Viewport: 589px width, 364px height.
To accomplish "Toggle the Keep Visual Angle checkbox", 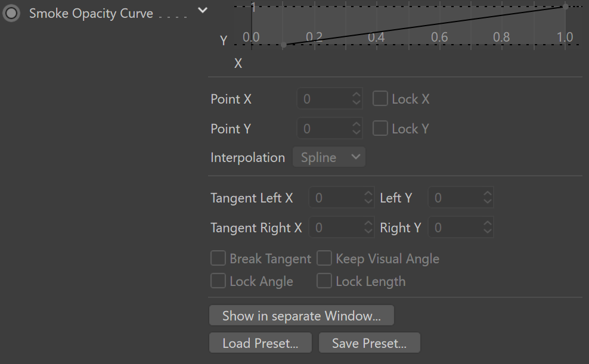I will (x=324, y=258).
